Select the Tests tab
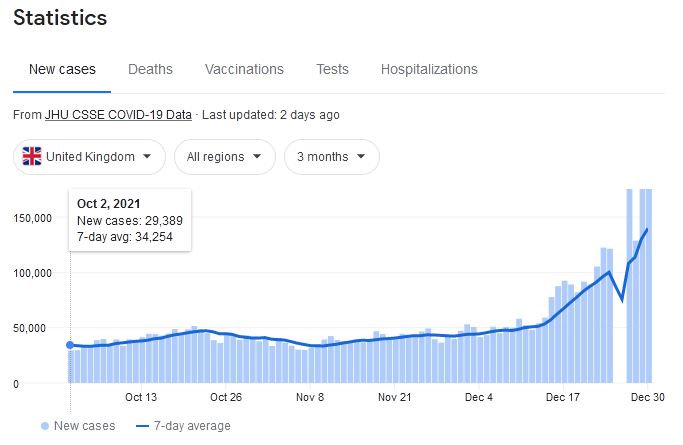Image resolution: width=683 pixels, height=445 pixels. pos(332,69)
